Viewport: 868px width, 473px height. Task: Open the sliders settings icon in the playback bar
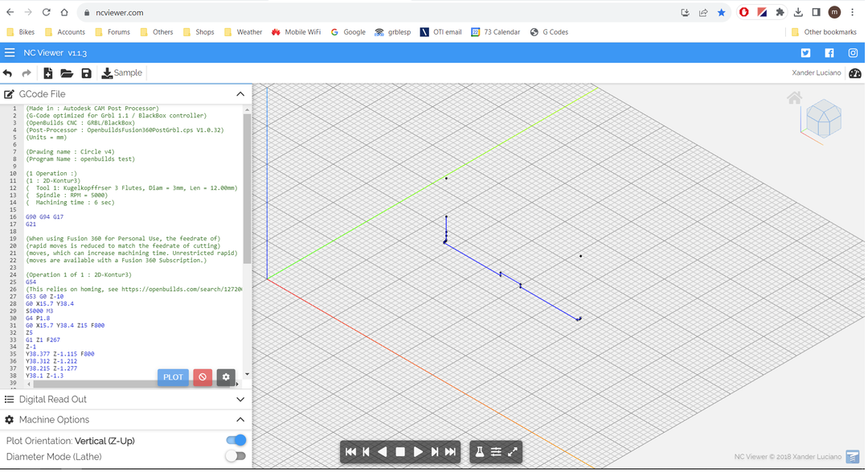tap(496, 452)
